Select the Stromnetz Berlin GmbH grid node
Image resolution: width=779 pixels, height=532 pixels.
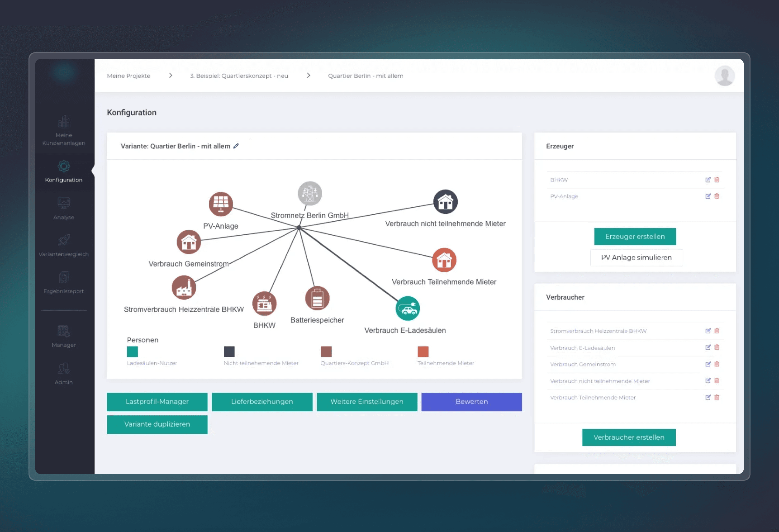pyautogui.click(x=310, y=193)
